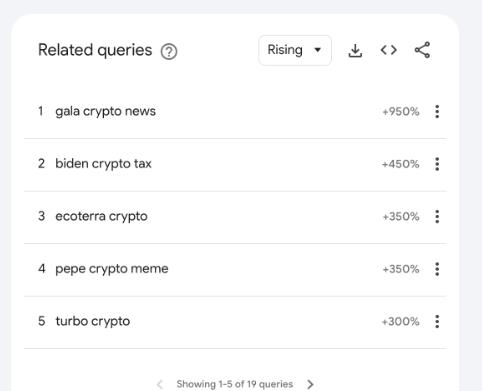The height and width of the screenshot is (391, 482).
Task: Expand the Rising dropdown
Action: click(295, 50)
